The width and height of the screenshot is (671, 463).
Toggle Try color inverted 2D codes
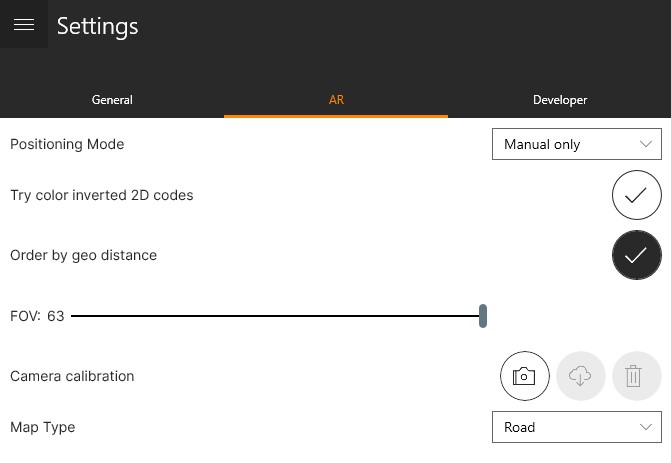pyautogui.click(x=636, y=195)
